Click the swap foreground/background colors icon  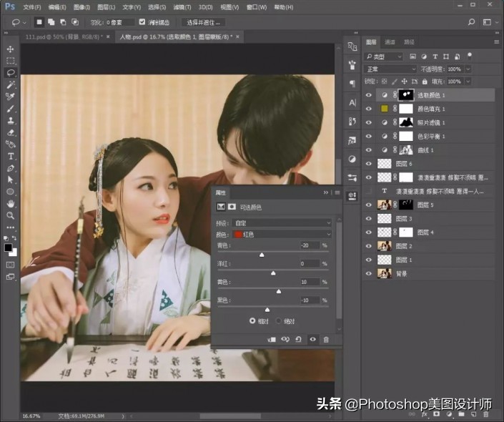[14, 238]
